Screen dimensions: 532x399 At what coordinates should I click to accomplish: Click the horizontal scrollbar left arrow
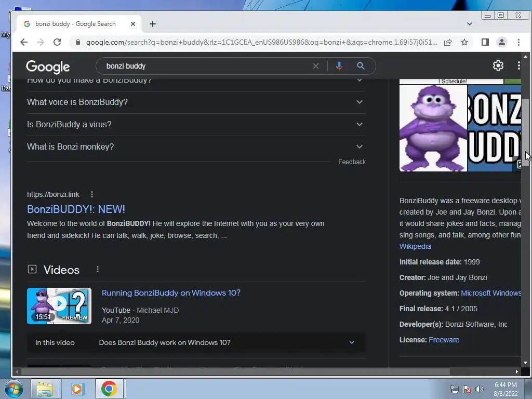click(x=16, y=372)
